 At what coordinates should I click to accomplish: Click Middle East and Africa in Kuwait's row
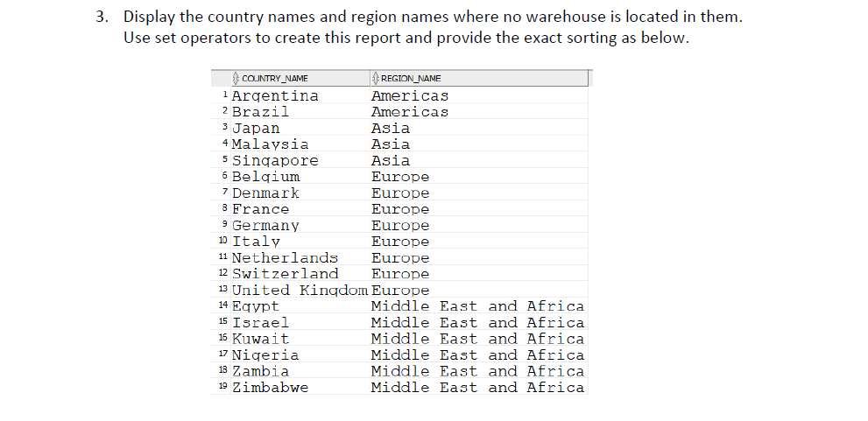[x=477, y=339]
